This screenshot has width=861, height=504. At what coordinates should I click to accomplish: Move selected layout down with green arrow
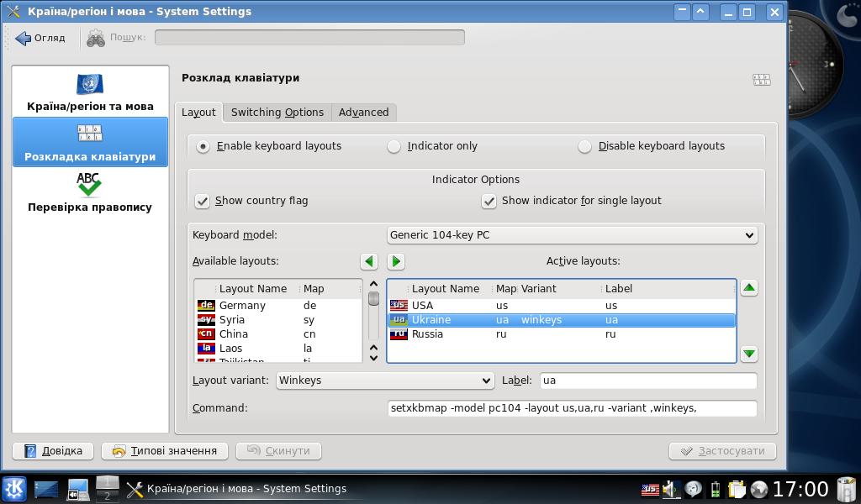[x=749, y=354]
